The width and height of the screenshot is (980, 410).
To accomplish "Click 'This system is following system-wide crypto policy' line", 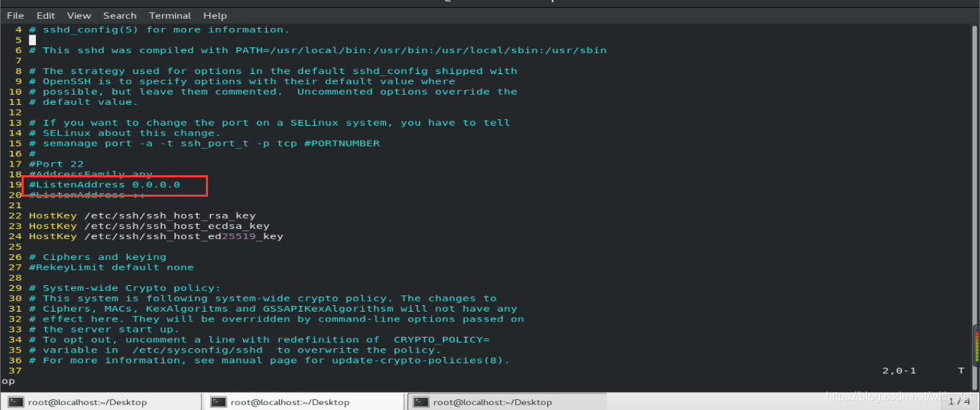I will pos(263,298).
